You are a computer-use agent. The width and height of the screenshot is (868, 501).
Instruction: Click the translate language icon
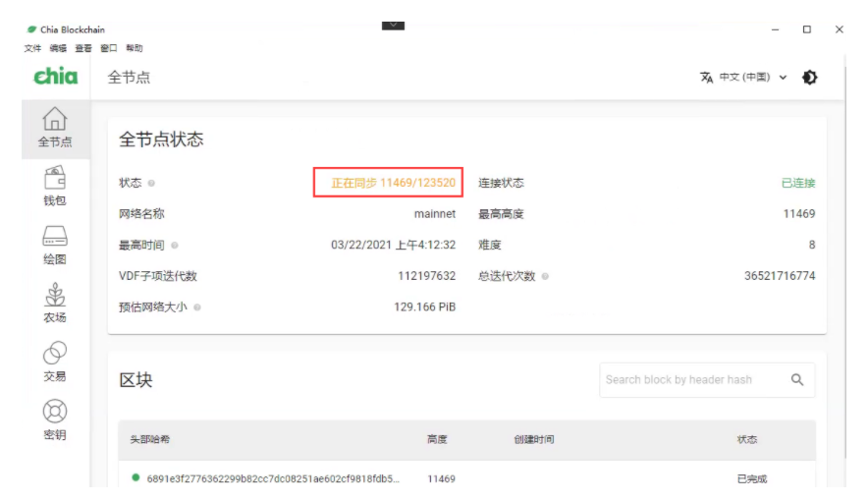point(706,78)
